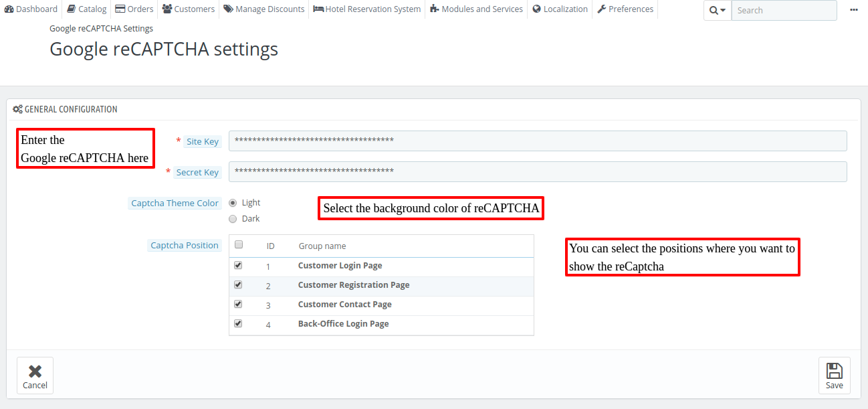Uncheck Customer Registration Page checkbox
This screenshot has width=868, height=409.
(x=238, y=284)
